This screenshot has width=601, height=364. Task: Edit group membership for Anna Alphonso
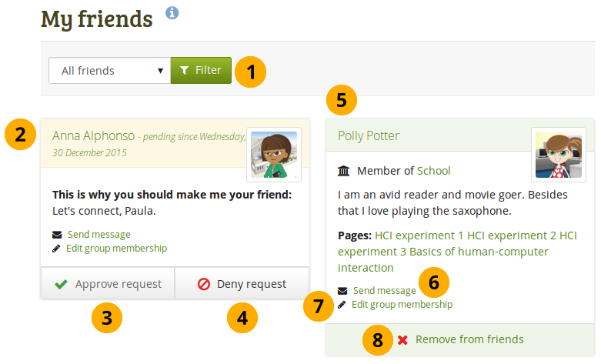[117, 249]
